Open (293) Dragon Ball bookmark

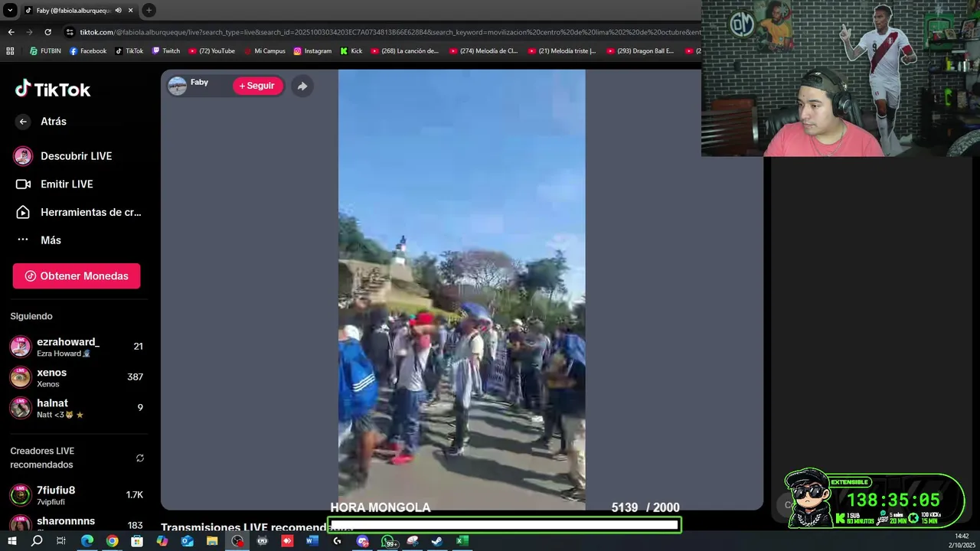pos(641,51)
